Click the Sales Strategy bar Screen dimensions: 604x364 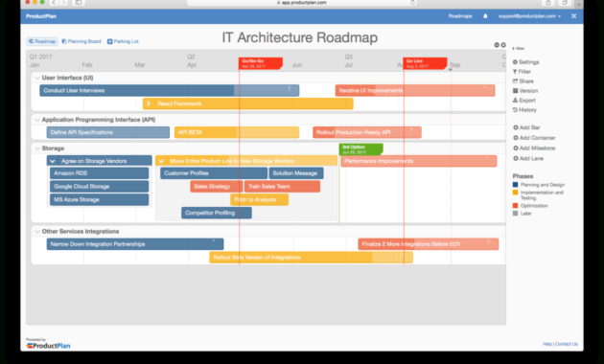pyautogui.click(x=217, y=186)
